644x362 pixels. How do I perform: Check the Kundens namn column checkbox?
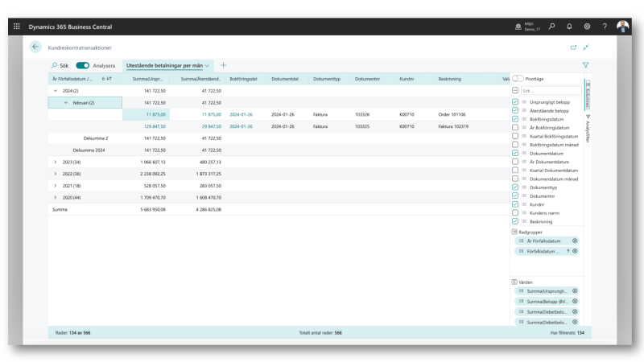(x=515, y=212)
